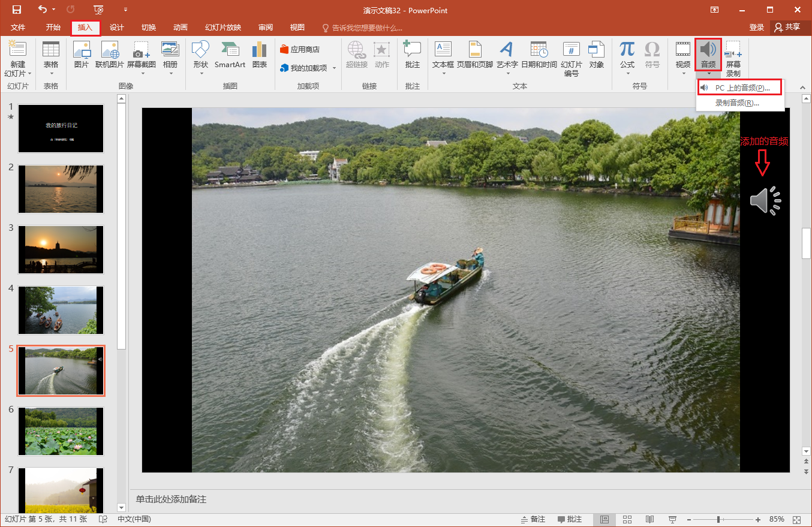This screenshot has width=812, height=527.
Task: Add a 批注 comment from the ribbon
Action: click(x=413, y=56)
